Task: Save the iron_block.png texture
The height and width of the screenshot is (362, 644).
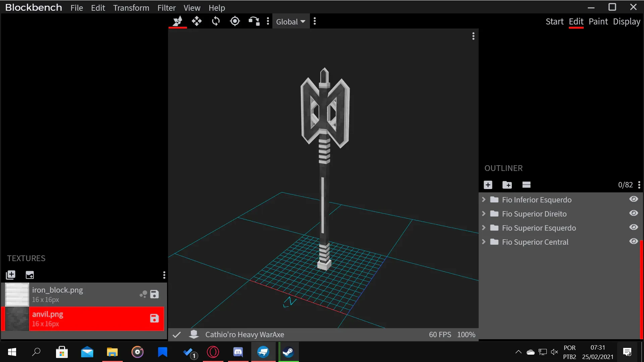Action: click(x=154, y=294)
